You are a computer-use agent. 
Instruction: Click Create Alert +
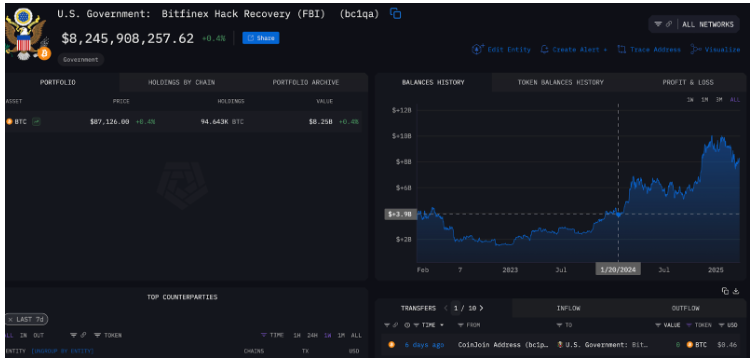pos(574,50)
